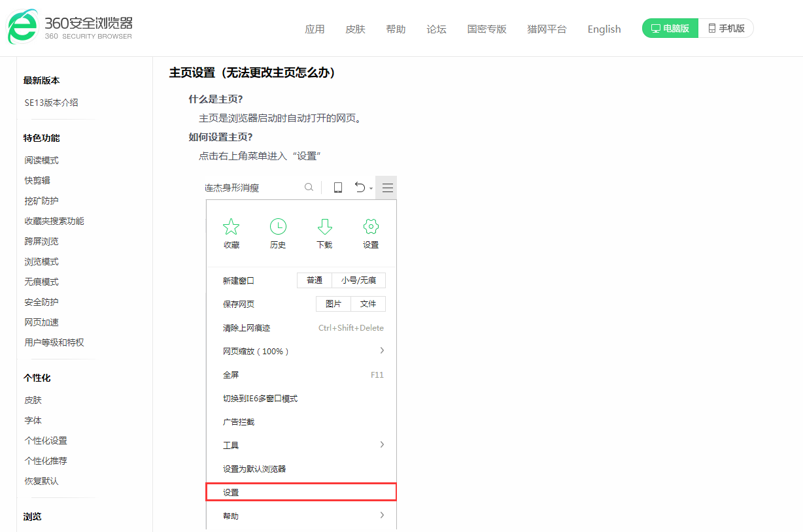
Task: Expand the 工具 submenu
Action: point(382,444)
